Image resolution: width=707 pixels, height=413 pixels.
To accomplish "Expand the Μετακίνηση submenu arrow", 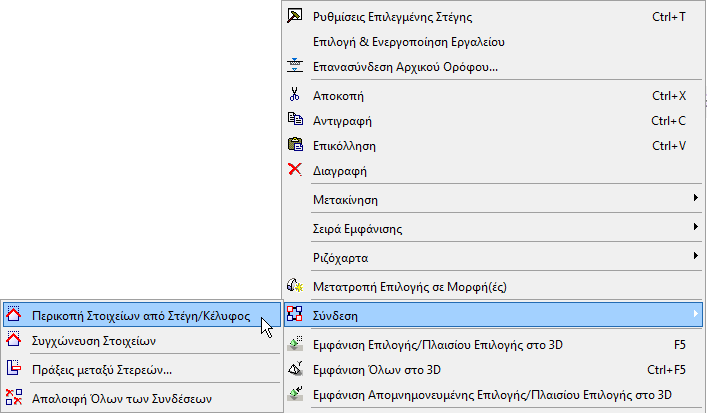I will click(x=695, y=199).
